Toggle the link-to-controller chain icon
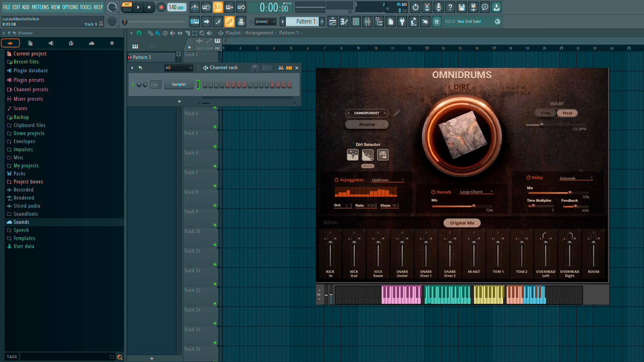 pyautogui.click(x=229, y=21)
